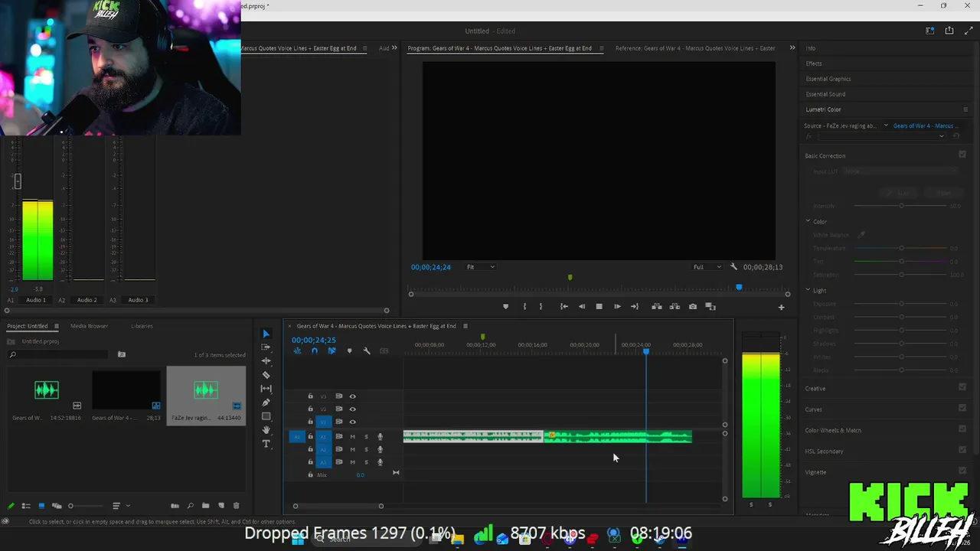Toggle lock on track V3
This screenshot has width=980, height=551.
pos(310,396)
